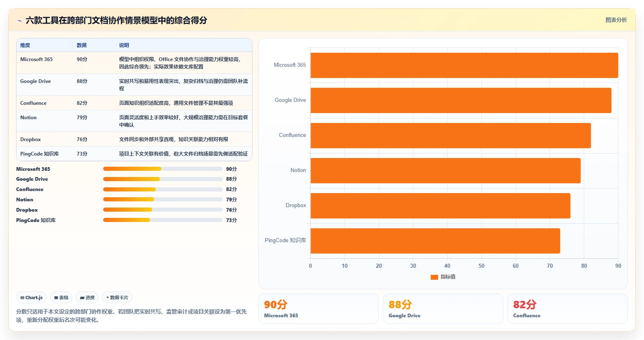Viewport: 644px width, 340px height.
Task: Click the 进度 tag chip
Action: 87,297
